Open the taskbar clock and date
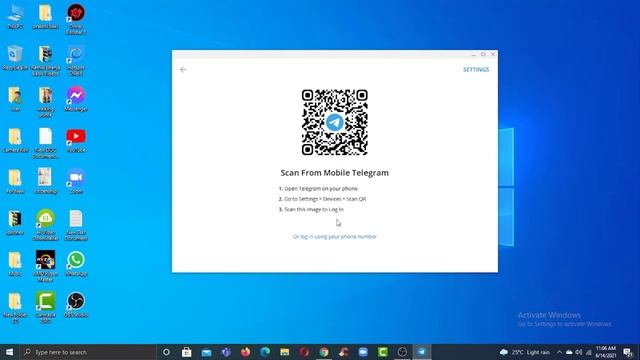640x360 pixels. (605, 352)
